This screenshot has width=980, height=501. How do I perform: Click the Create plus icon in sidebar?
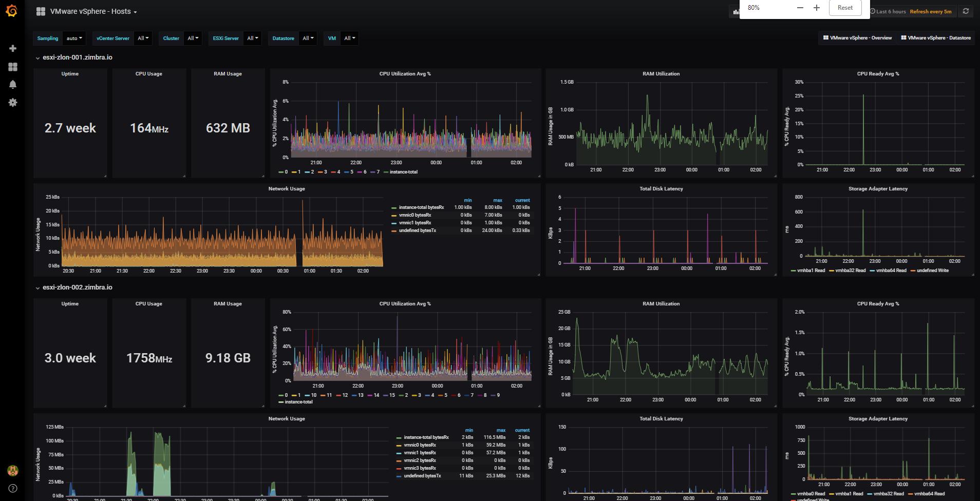tap(11, 48)
